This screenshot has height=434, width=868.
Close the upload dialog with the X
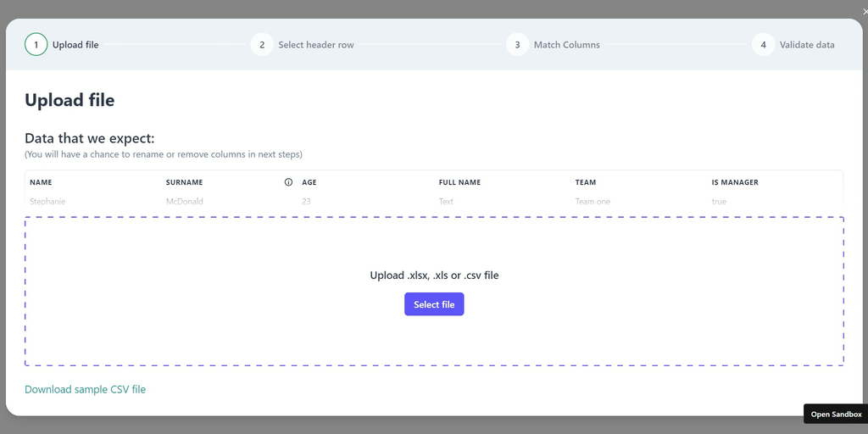coord(864,11)
